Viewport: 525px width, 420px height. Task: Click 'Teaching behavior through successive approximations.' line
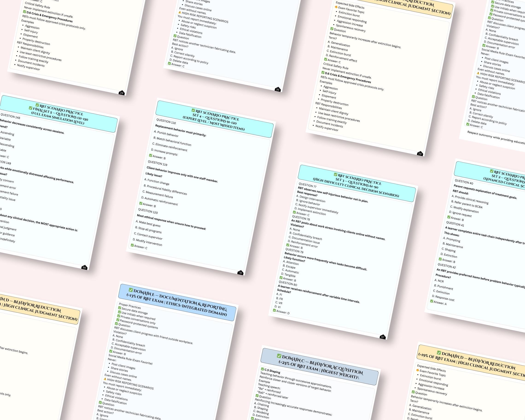[x=296, y=379]
